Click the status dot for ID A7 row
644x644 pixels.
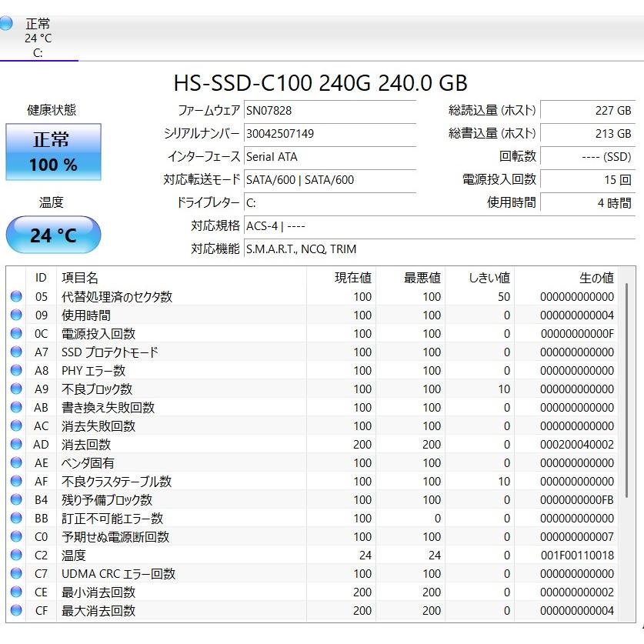coord(16,352)
